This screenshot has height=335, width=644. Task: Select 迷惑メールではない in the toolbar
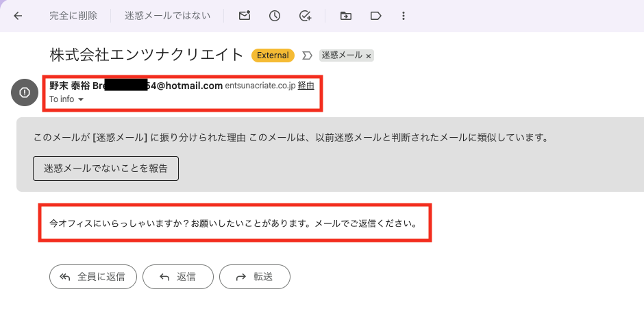click(167, 16)
